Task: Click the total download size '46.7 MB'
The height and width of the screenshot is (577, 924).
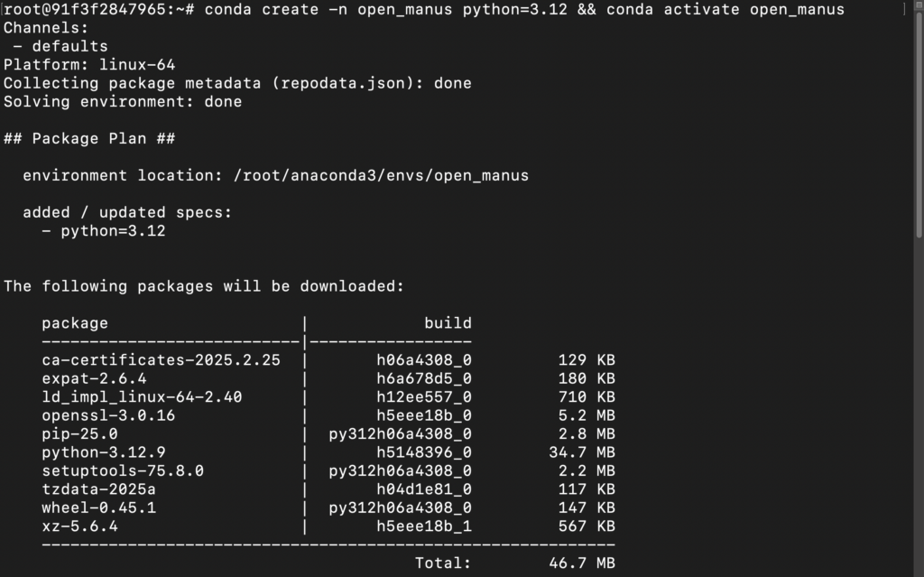Action: (582, 563)
